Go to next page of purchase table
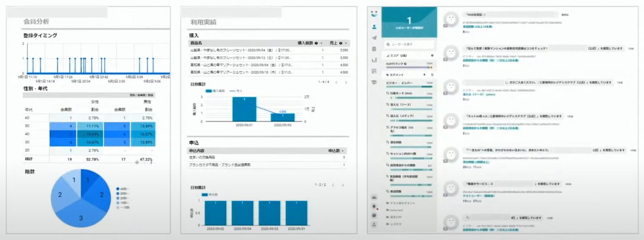This screenshot has height=240, width=644. click(346, 82)
